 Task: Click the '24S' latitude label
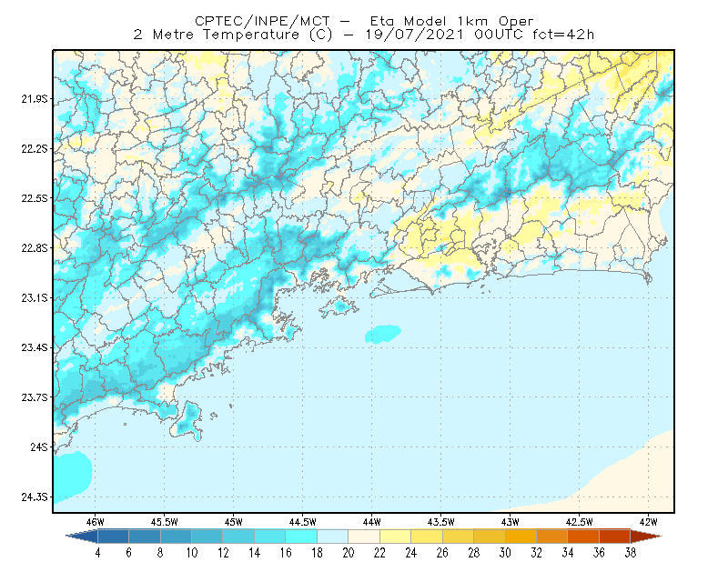(39, 447)
